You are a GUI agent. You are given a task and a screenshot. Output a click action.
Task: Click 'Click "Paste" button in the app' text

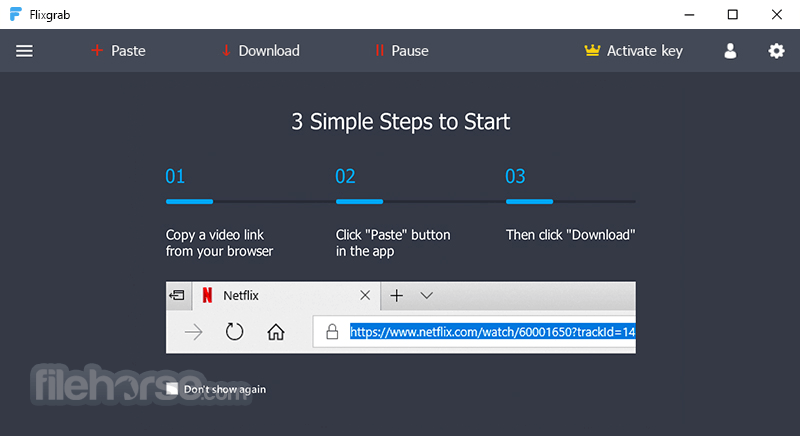click(393, 243)
